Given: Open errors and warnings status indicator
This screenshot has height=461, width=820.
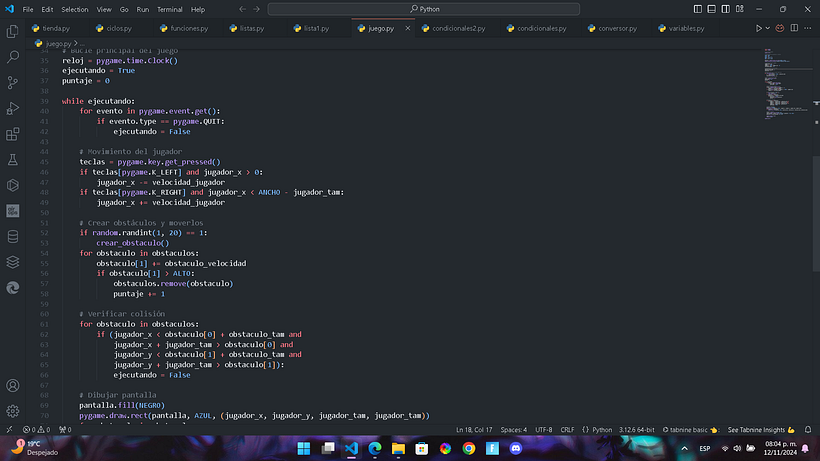Looking at the screenshot, I should click(36, 430).
